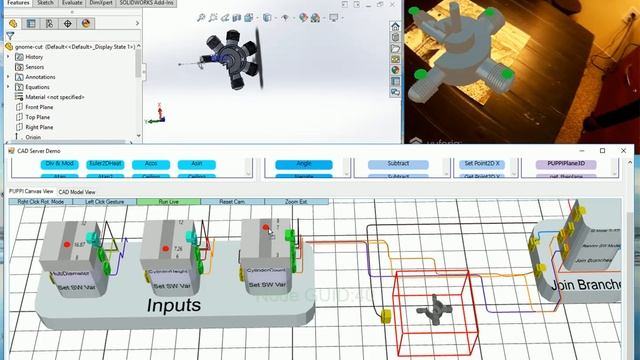The height and width of the screenshot is (360, 640).
Task: Click the PUPPIPlane3D module button
Action: click(x=566, y=164)
